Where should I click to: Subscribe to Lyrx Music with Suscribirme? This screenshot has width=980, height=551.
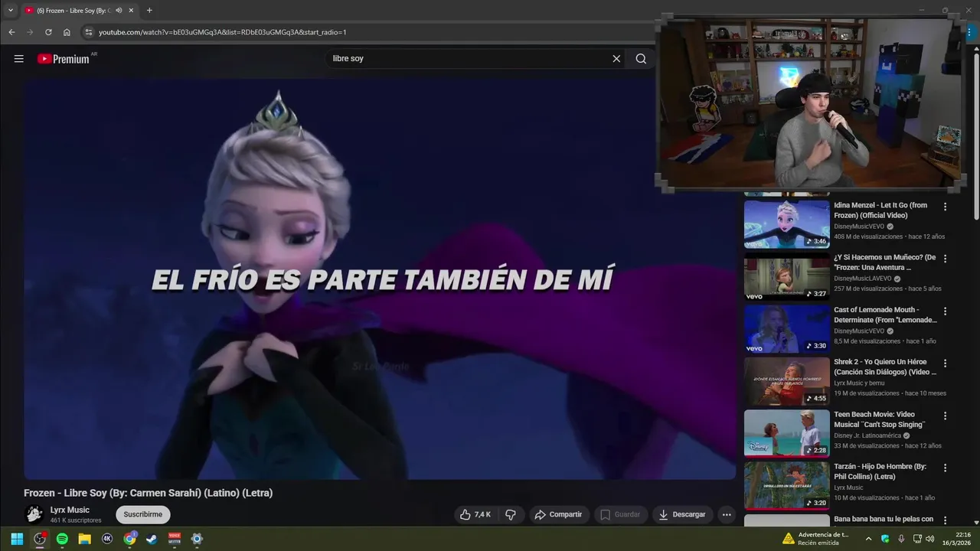click(x=143, y=514)
